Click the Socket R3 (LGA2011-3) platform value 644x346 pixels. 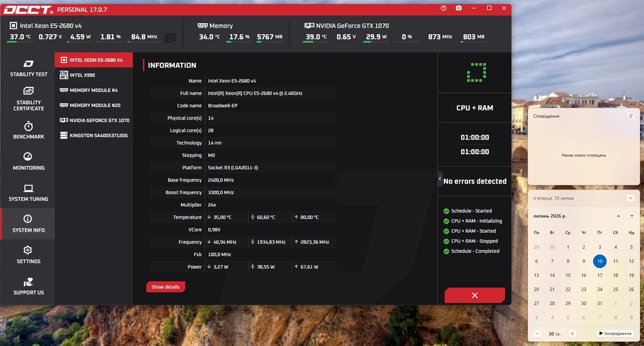pos(233,168)
